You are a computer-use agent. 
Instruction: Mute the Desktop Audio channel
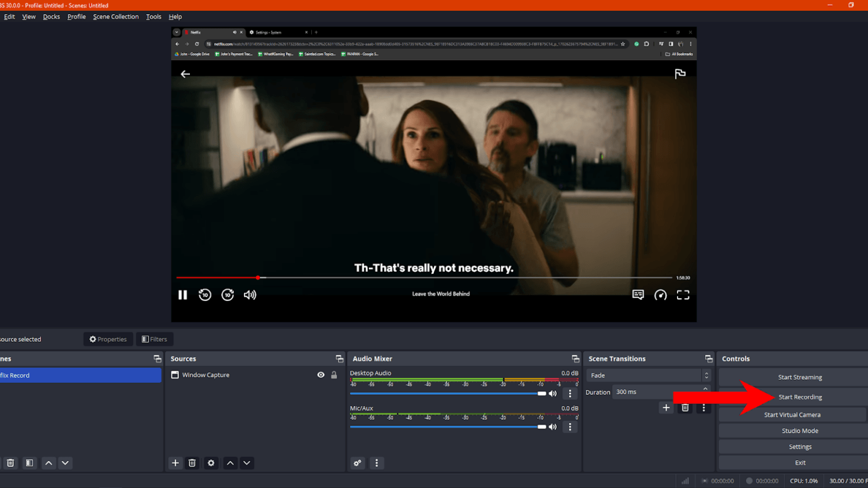pyautogui.click(x=552, y=393)
